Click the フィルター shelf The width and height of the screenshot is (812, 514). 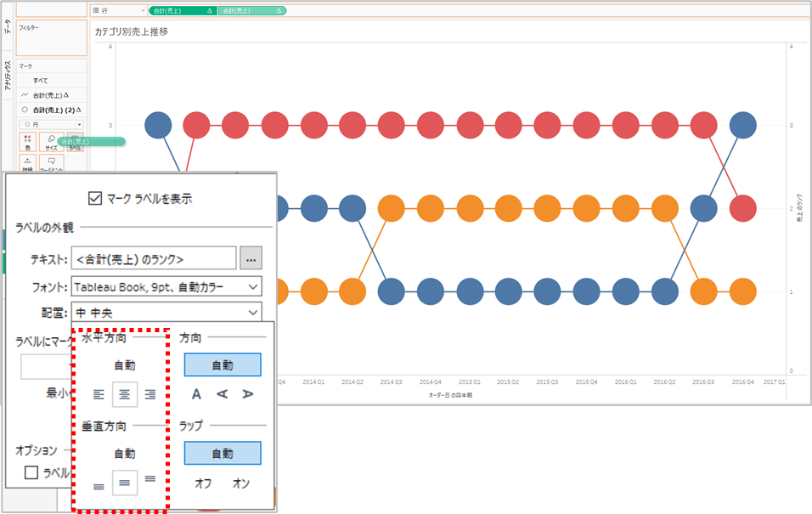point(51,38)
